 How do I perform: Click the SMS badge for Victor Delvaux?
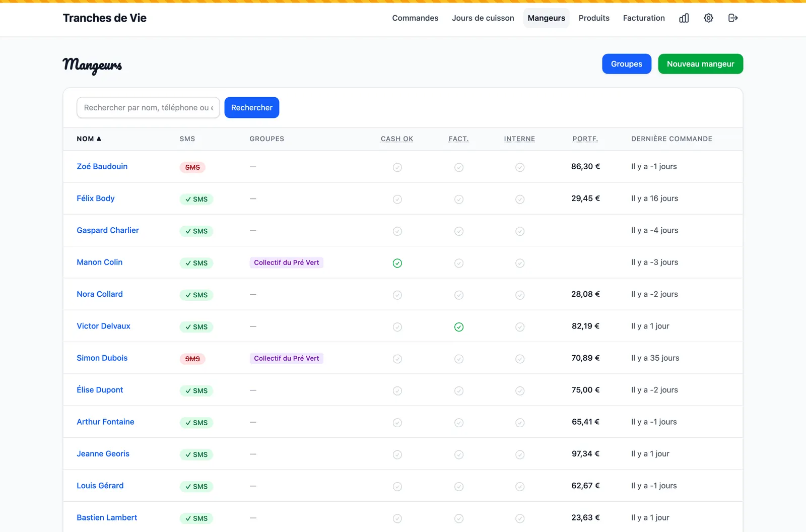tap(196, 327)
